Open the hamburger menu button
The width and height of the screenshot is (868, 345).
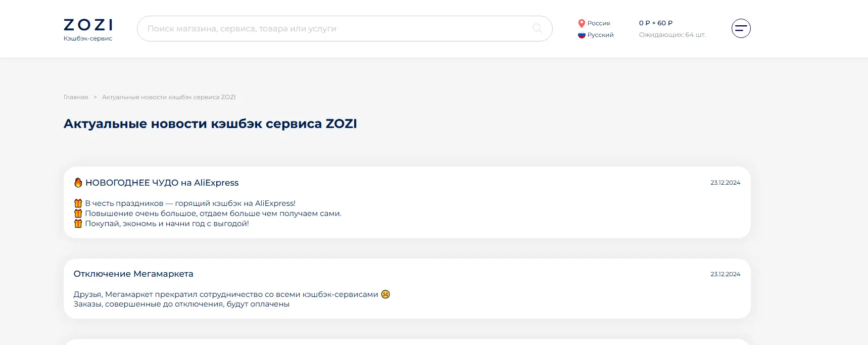pyautogui.click(x=741, y=28)
